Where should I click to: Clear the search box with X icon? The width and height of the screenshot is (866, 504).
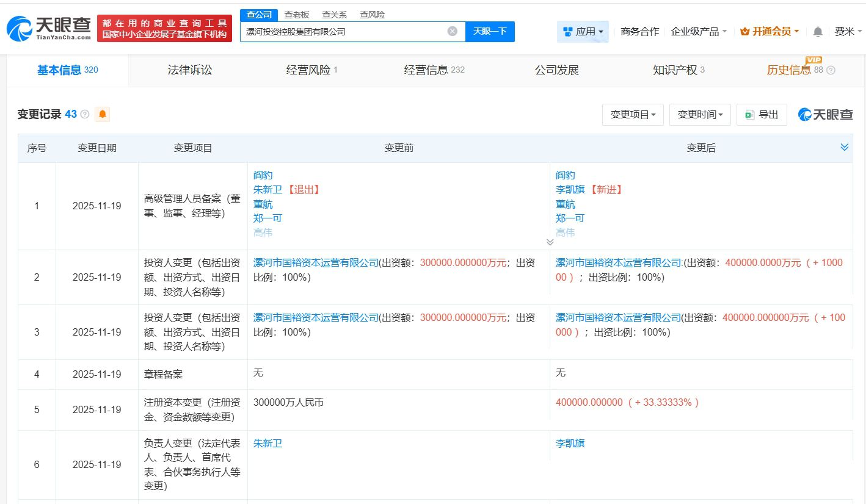452,31
